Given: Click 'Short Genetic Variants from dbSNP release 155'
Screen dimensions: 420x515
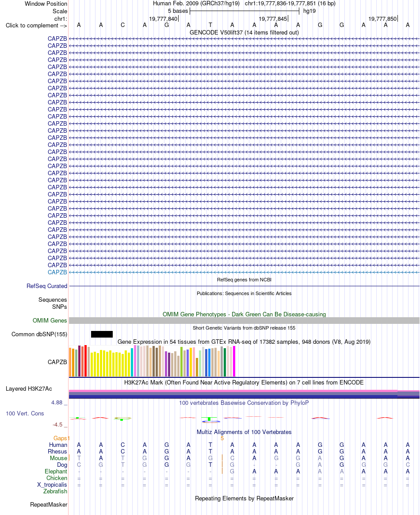Looking at the screenshot, I should pyautogui.click(x=244, y=328).
